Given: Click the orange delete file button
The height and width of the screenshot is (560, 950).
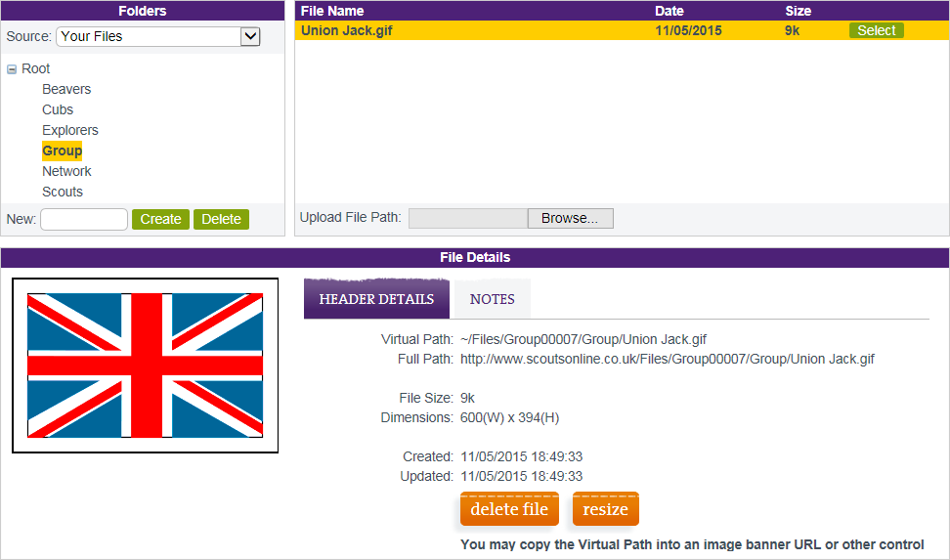Looking at the screenshot, I should (509, 509).
